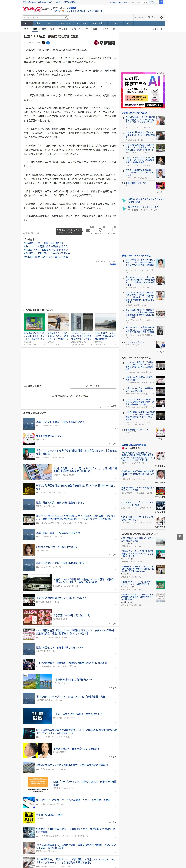Open トピックス一覧 link
186x868 pixels.
(x=155, y=29)
